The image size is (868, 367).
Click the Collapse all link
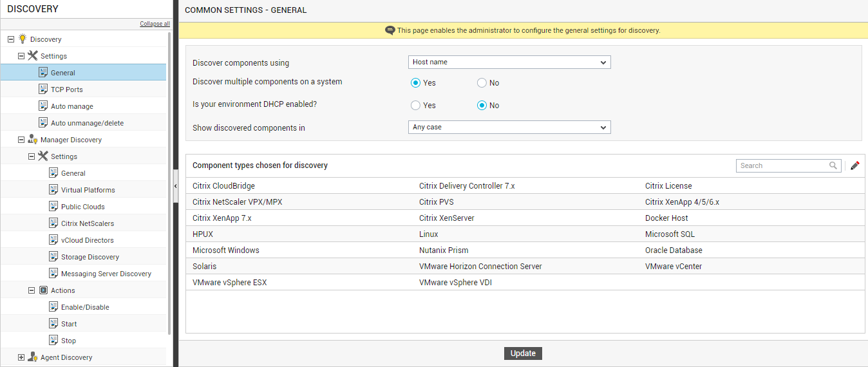coord(155,24)
